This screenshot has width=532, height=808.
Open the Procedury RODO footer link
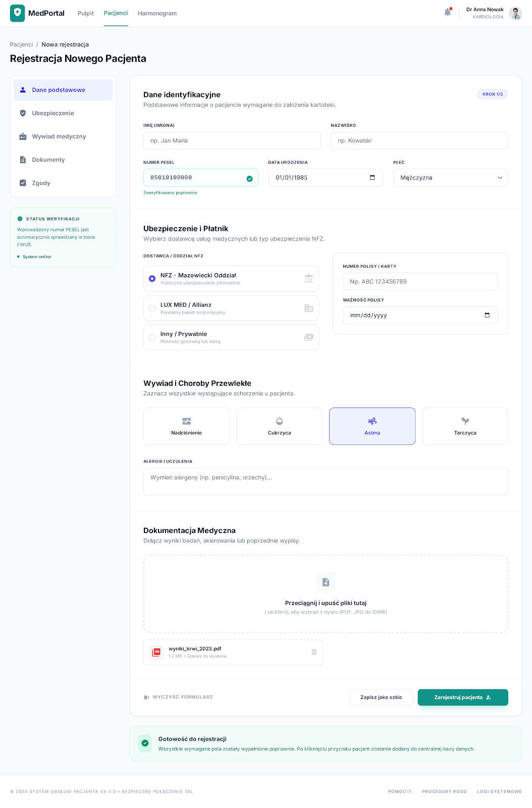click(444, 791)
